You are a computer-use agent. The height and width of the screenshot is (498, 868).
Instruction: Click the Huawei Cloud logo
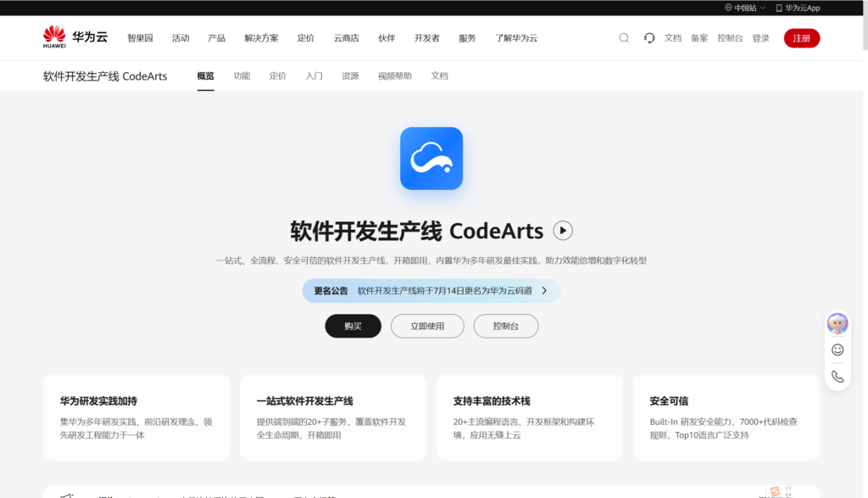pos(75,37)
